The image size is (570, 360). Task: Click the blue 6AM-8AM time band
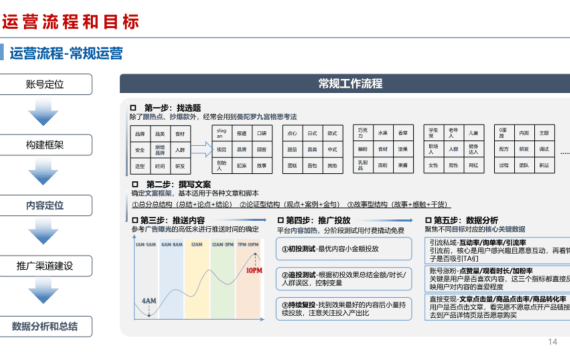point(172,279)
